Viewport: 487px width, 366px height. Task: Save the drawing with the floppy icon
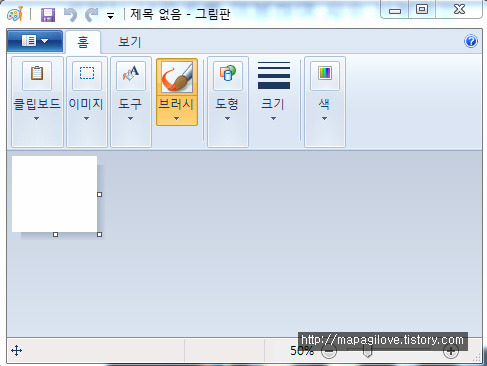[48, 15]
